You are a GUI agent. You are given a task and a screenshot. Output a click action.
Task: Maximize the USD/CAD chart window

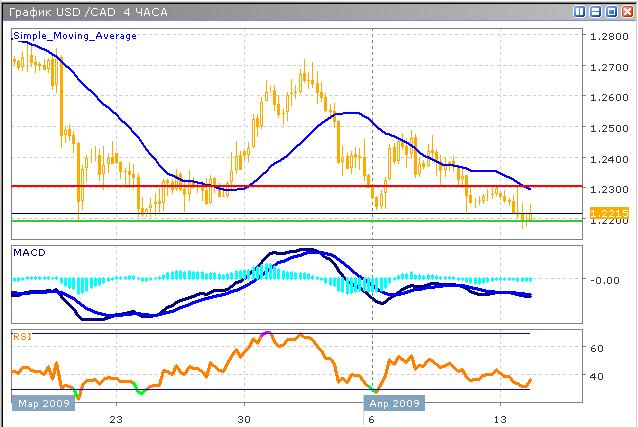point(610,11)
